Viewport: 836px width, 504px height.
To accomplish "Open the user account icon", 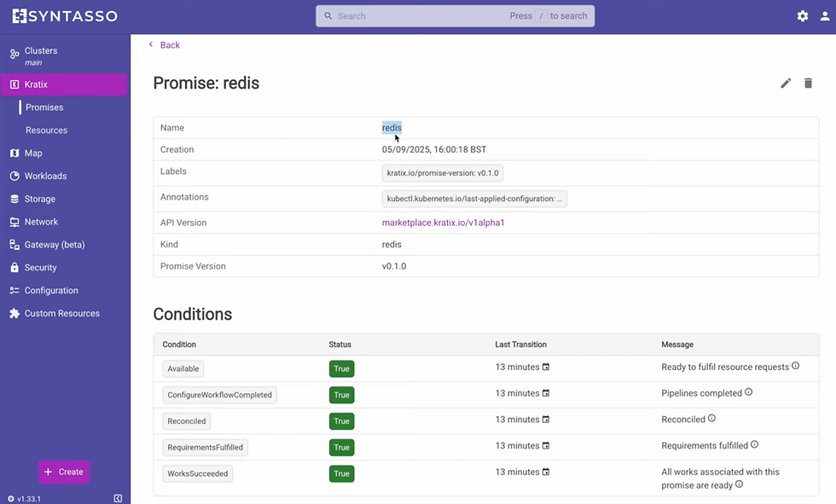I will pyautogui.click(x=825, y=16).
